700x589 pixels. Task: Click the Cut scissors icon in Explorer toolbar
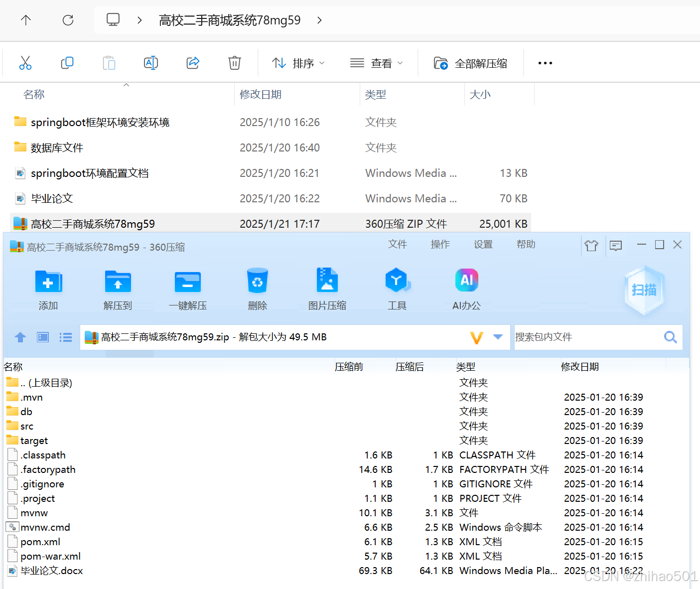click(25, 63)
